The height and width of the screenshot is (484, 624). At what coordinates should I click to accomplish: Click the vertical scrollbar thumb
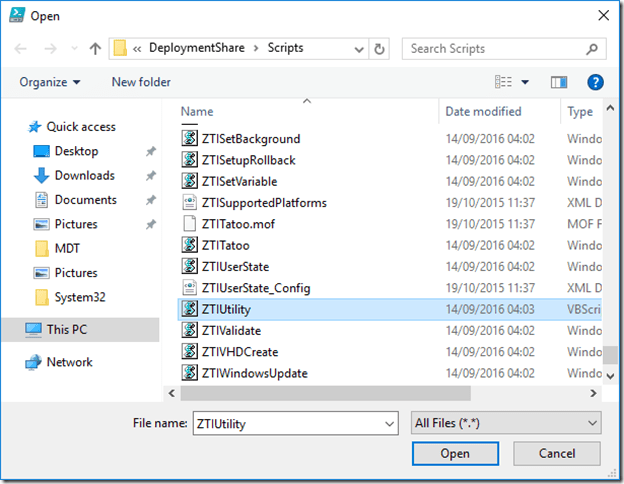(610, 354)
